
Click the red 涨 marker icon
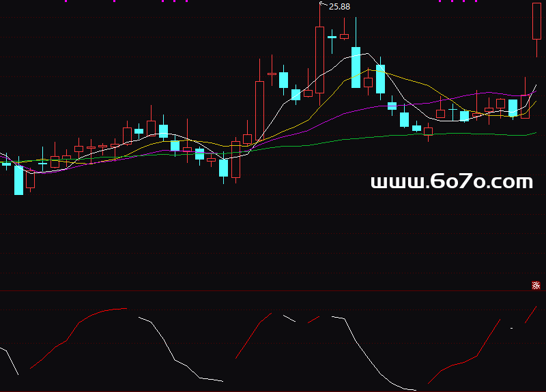pyautogui.click(x=536, y=286)
